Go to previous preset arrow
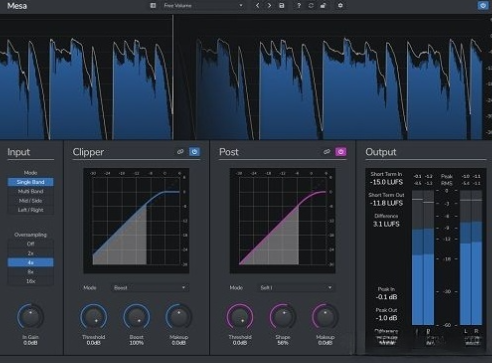 click(x=257, y=6)
